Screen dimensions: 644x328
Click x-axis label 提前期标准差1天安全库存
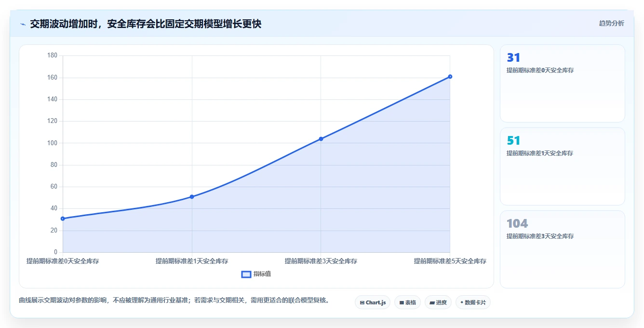pos(192,261)
